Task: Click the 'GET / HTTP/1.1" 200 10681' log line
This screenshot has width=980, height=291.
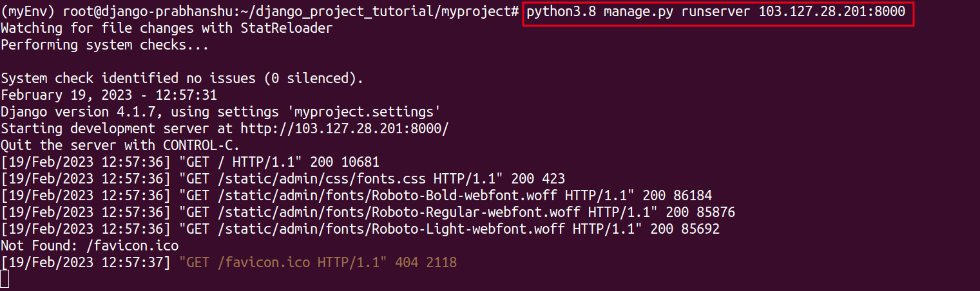Action: (190, 162)
